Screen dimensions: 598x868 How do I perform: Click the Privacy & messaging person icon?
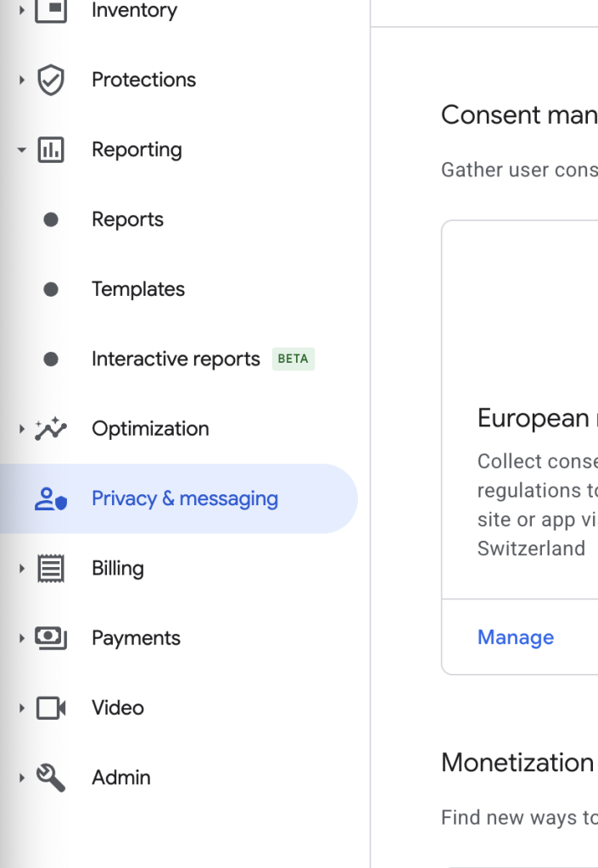pyautogui.click(x=51, y=498)
